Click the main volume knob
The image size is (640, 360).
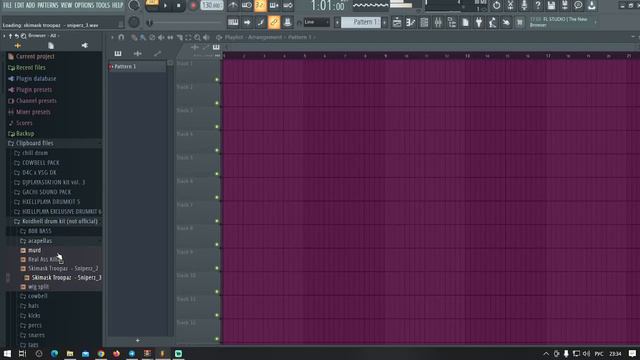(133, 5)
